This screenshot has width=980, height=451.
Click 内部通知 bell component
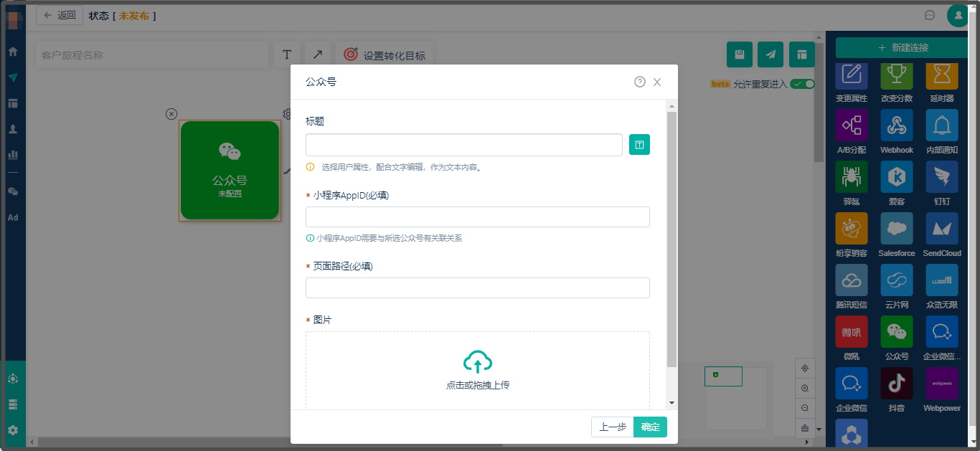(942, 125)
